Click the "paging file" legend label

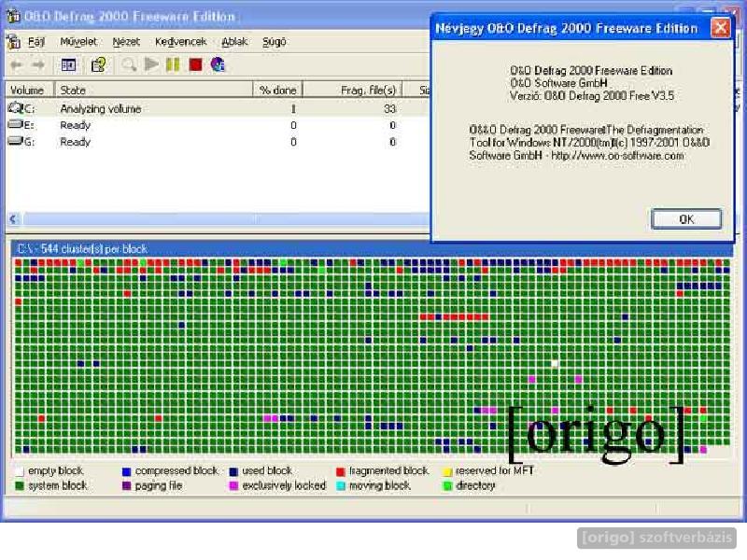coord(159,486)
